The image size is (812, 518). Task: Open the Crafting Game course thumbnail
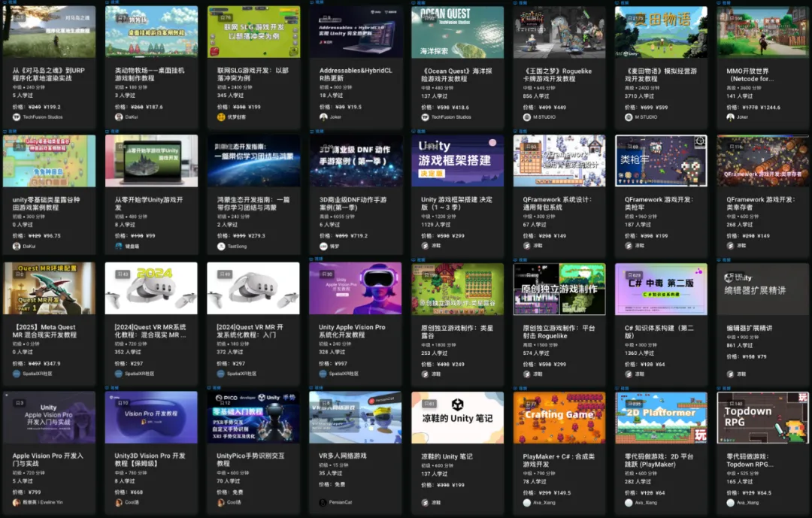559,417
